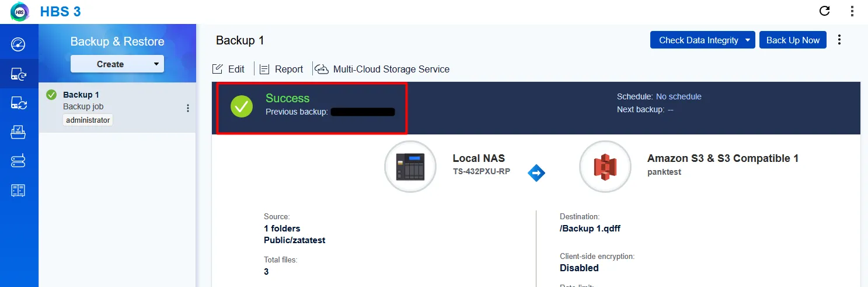
Task: Click the Next backup label
Action: [x=640, y=109]
